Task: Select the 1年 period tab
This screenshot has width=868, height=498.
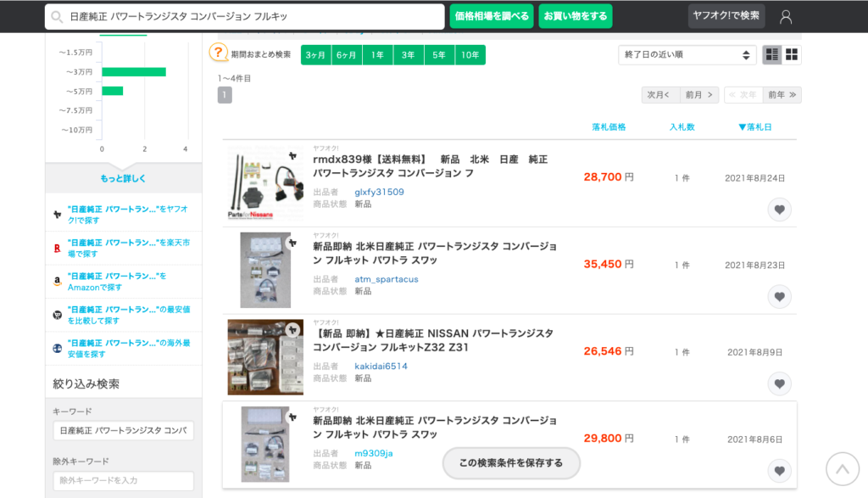Action: pyautogui.click(x=377, y=54)
